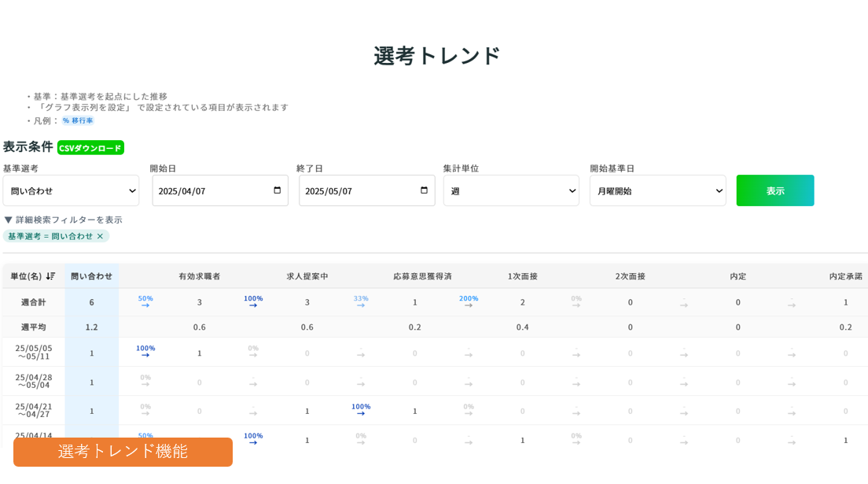Open the 開始基準日 dropdown showing 月曜開始

657,190
